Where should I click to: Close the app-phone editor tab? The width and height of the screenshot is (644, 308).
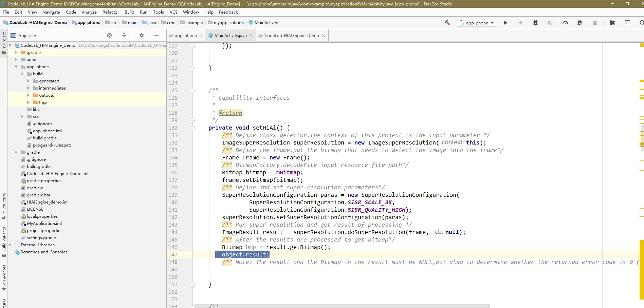pos(201,35)
